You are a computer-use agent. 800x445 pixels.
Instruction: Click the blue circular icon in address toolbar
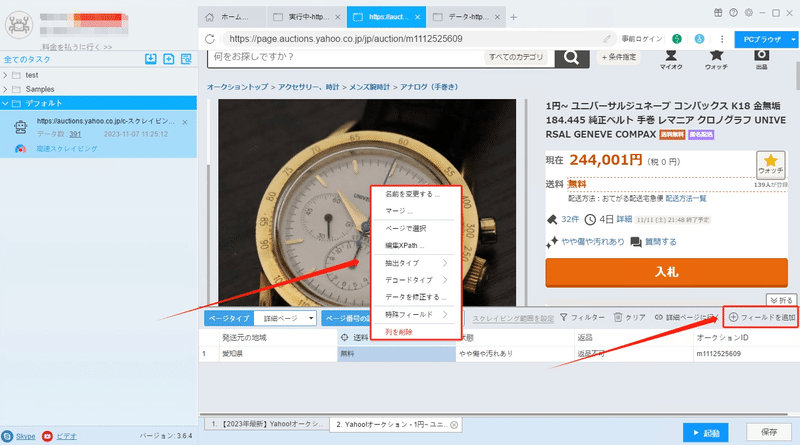tap(699, 39)
